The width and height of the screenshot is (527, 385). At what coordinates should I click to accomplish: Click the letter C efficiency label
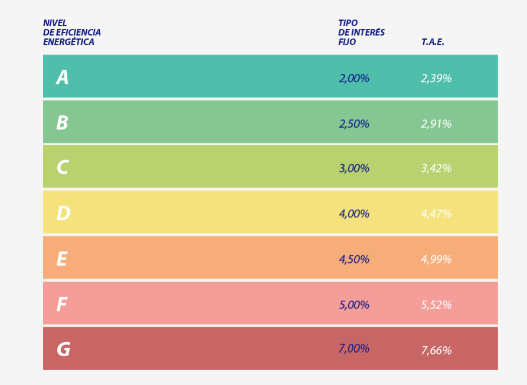(63, 167)
